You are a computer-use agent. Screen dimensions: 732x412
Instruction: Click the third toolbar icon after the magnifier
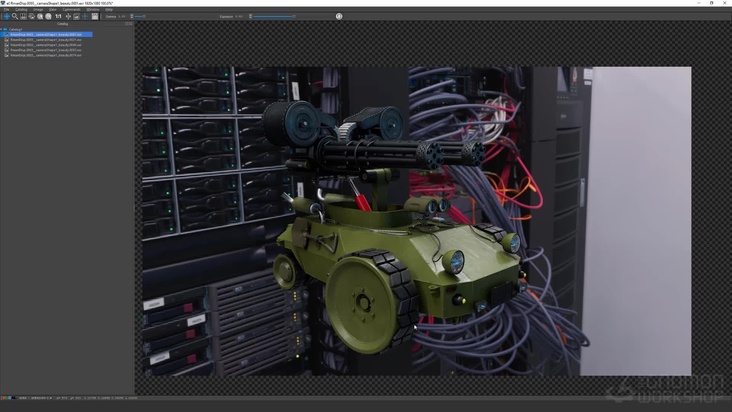click(x=40, y=16)
